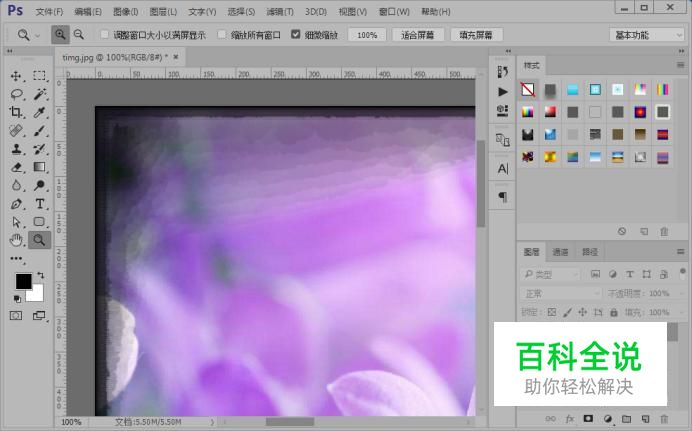Select the Pen tool
The image size is (692, 431).
16,204
